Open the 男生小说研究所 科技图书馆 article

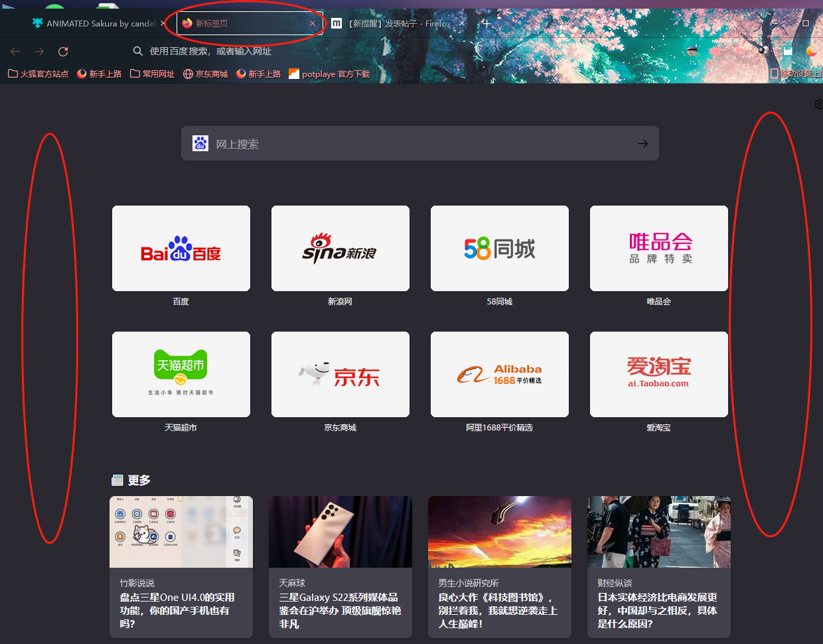(x=500, y=567)
